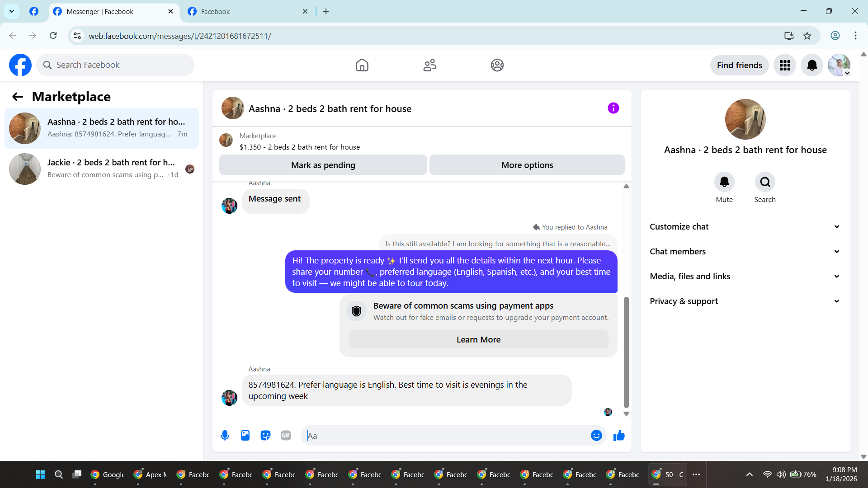Attach a photo using image icon
The width and height of the screenshot is (868, 488).
(245, 436)
